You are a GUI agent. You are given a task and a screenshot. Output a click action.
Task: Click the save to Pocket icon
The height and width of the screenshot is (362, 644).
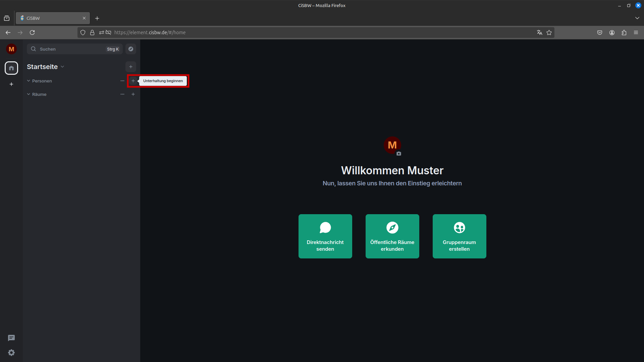(x=599, y=33)
